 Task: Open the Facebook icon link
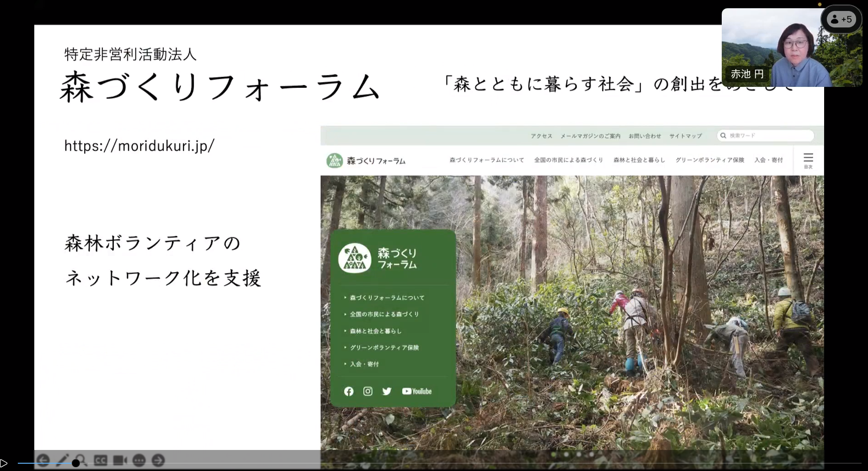pos(349,391)
